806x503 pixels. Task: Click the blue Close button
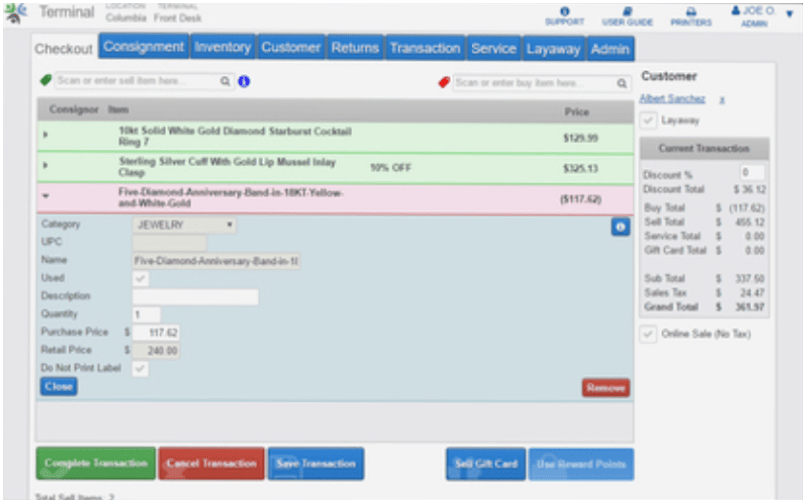point(59,386)
